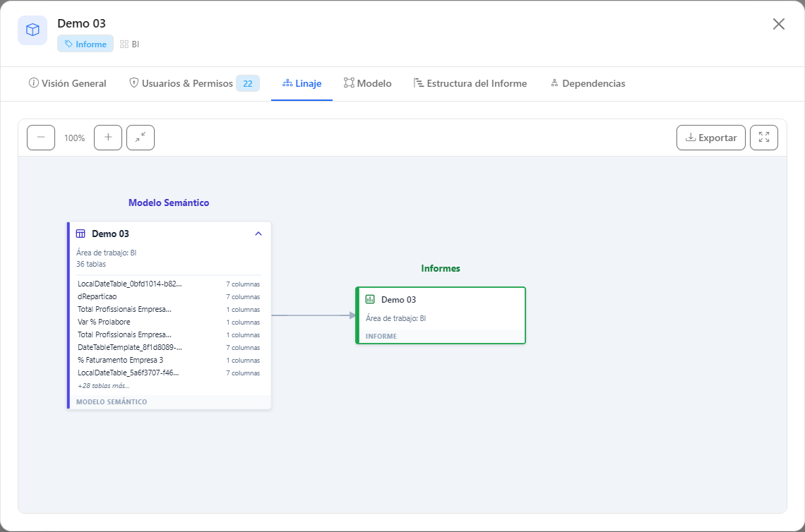Switch to the Dependencias tab
Image resolution: width=805 pixels, height=532 pixels.
588,84
